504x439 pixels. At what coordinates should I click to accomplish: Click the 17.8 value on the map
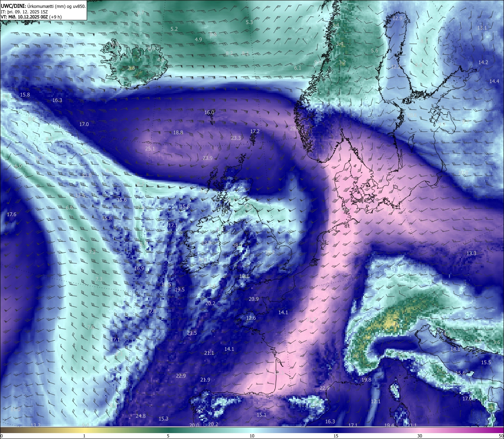tap(151, 311)
